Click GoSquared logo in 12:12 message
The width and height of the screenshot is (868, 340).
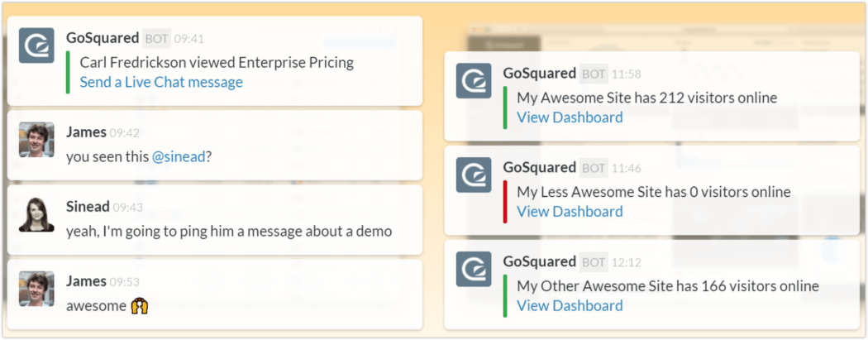pos(474,269)
